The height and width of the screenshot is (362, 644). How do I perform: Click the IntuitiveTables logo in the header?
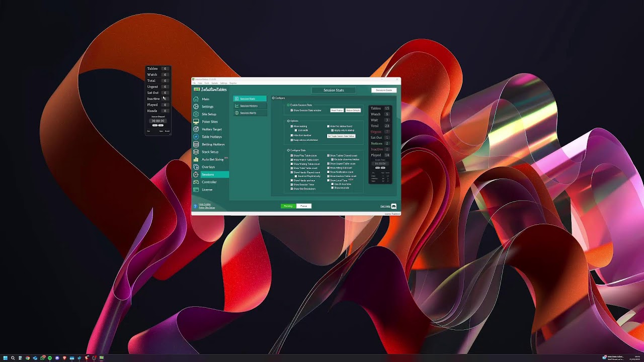210,89
